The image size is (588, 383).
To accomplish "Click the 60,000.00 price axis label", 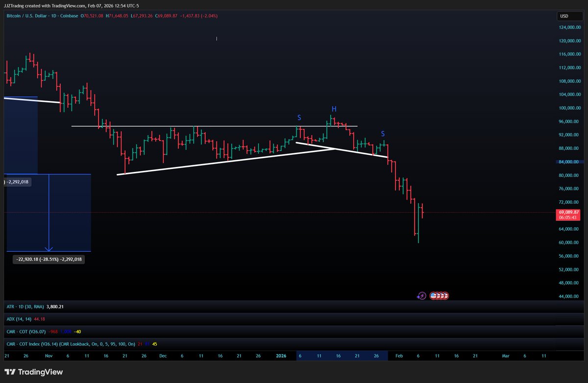I will [x=569, y=242].
